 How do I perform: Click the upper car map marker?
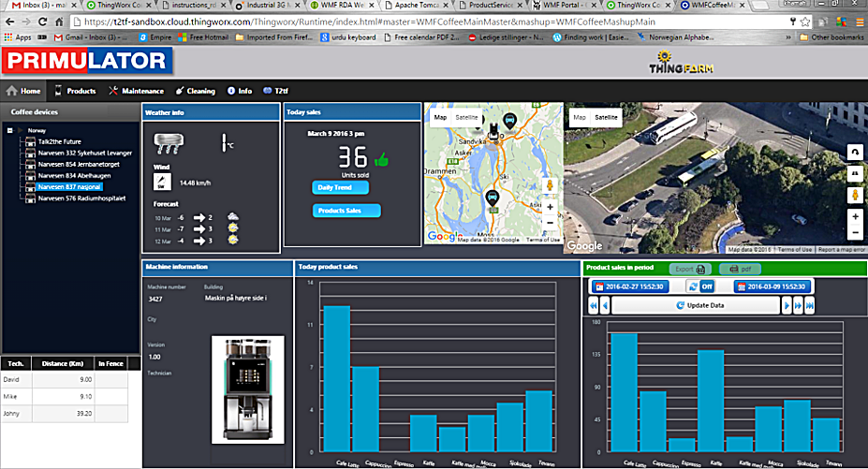click(509, 121)
